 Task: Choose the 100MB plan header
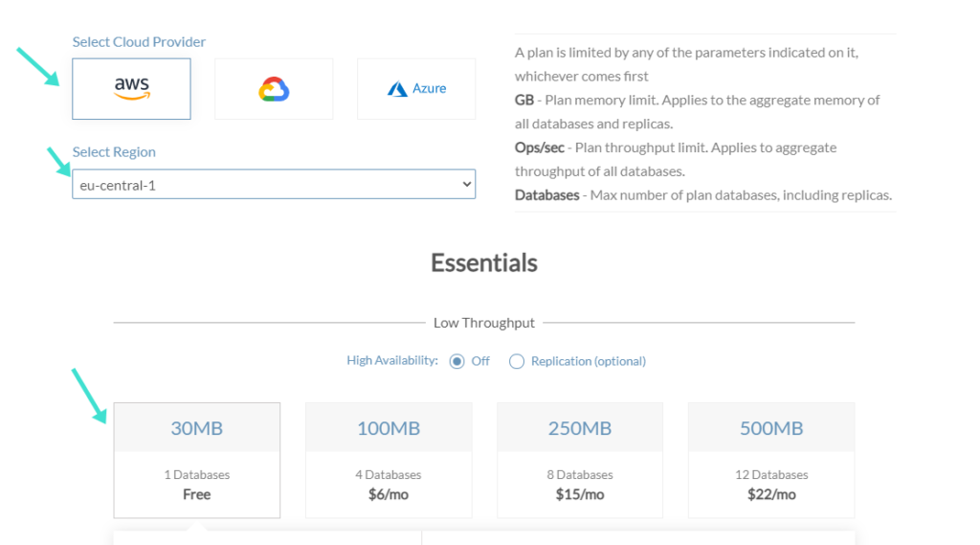tap(388, 428)
